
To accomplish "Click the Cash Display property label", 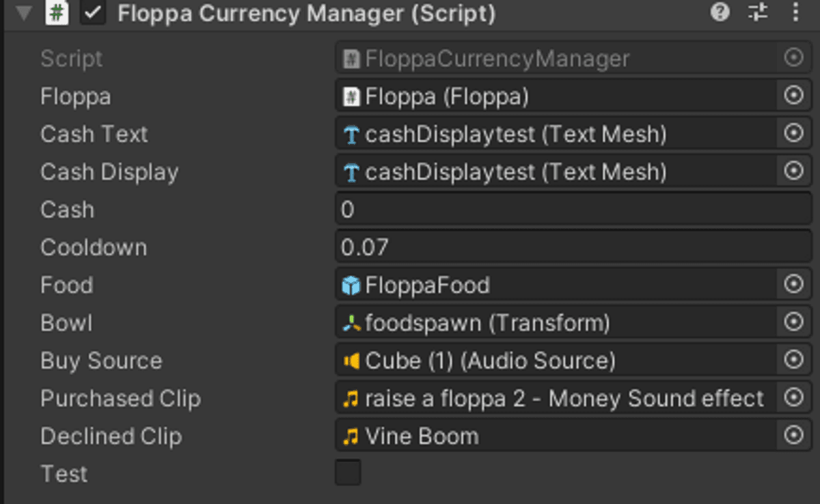I will coord(109,171).
